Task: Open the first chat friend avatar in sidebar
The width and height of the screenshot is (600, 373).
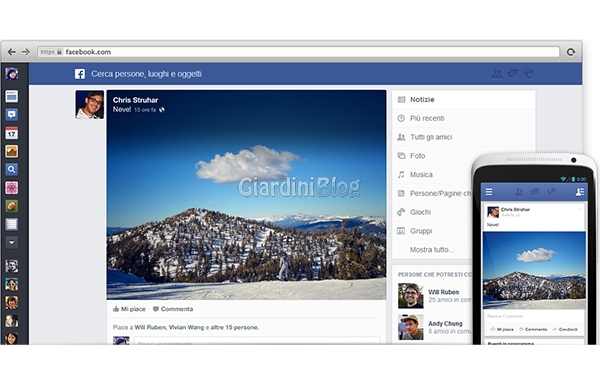Action: pos(11,266)
